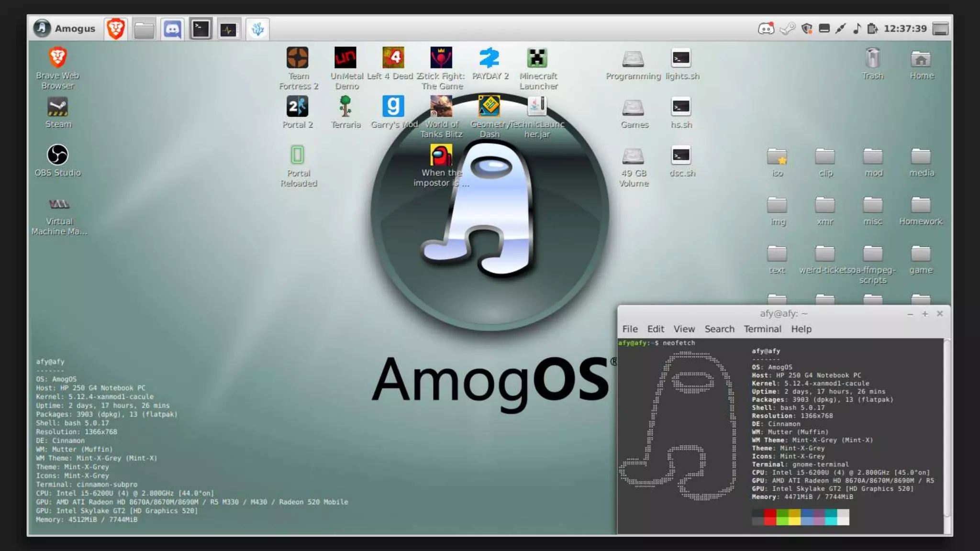
Task: Open the View menu in the terminal
Action: point(684,329)
